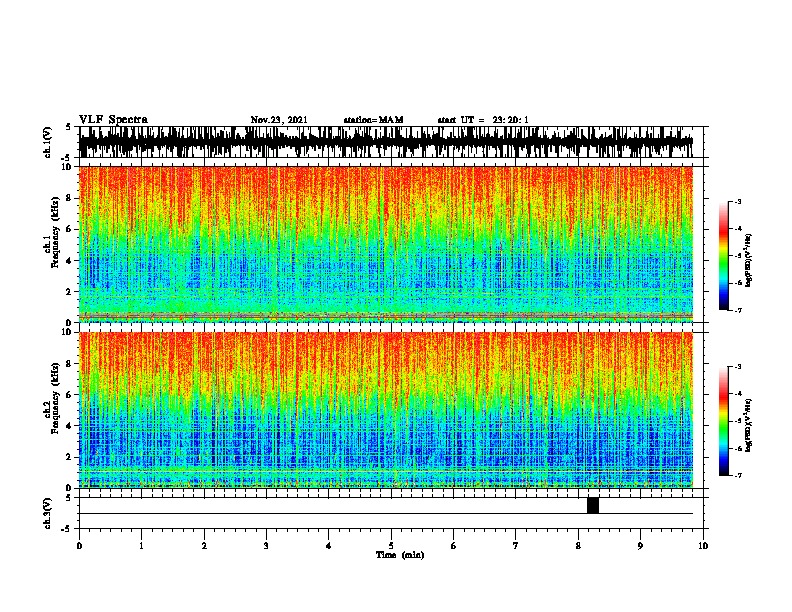Click the time axis tick label "1"
The width and height of the screenshot is (792, 612).
141,546
